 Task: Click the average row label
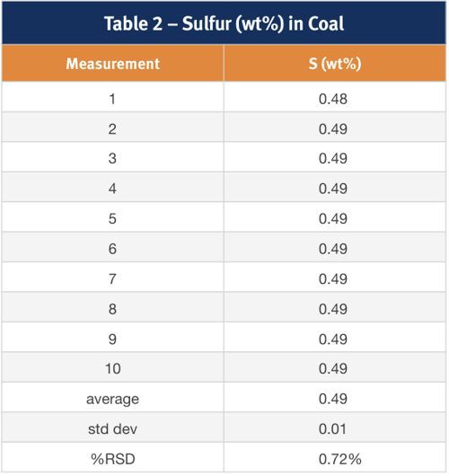click(x=112, y=399)
